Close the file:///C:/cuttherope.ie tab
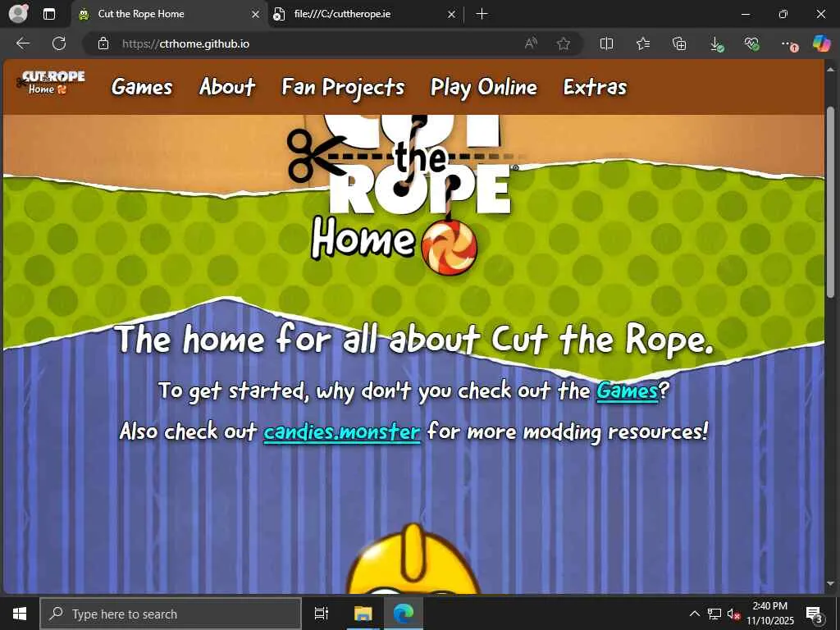The image size is (840, 630). coord(452,15)
